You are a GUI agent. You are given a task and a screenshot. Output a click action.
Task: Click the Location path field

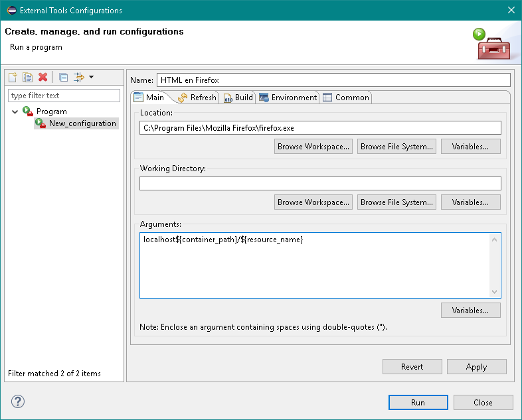tap(320, 128)
